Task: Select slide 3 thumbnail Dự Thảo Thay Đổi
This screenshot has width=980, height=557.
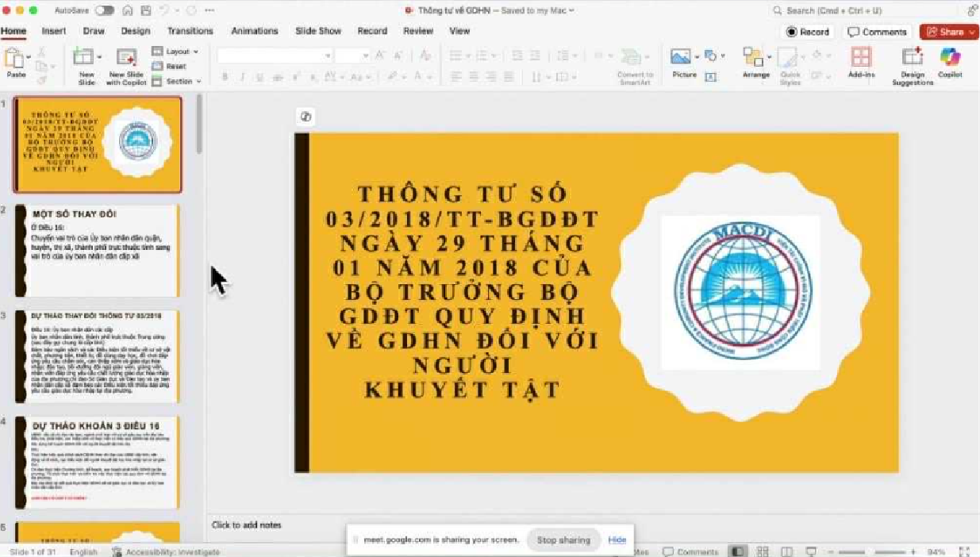Action: click(x=98, y=356)
